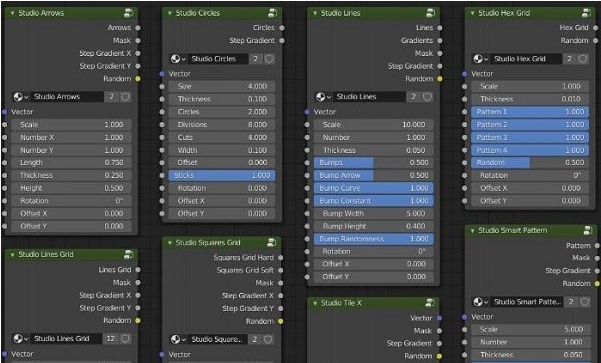Click yellow Random output socket on Studio Smart Pattern
Screen dimensions: 601x363
point(597,284)
